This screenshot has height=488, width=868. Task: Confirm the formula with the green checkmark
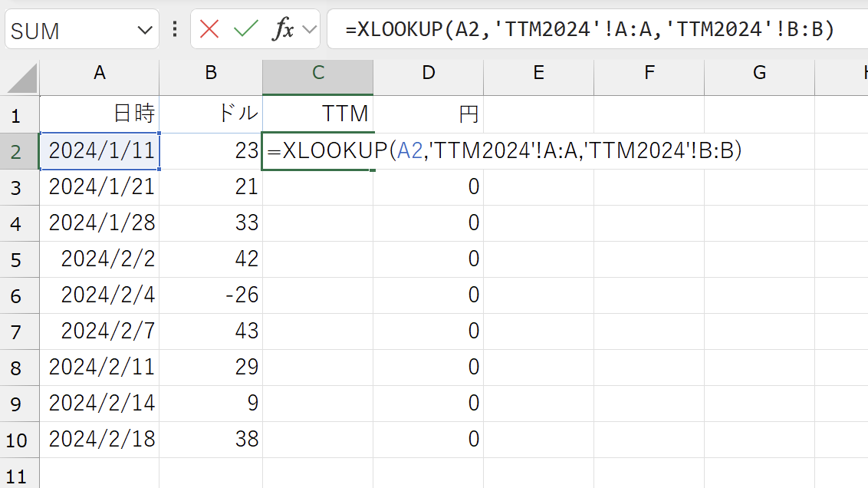click(246, 29)
